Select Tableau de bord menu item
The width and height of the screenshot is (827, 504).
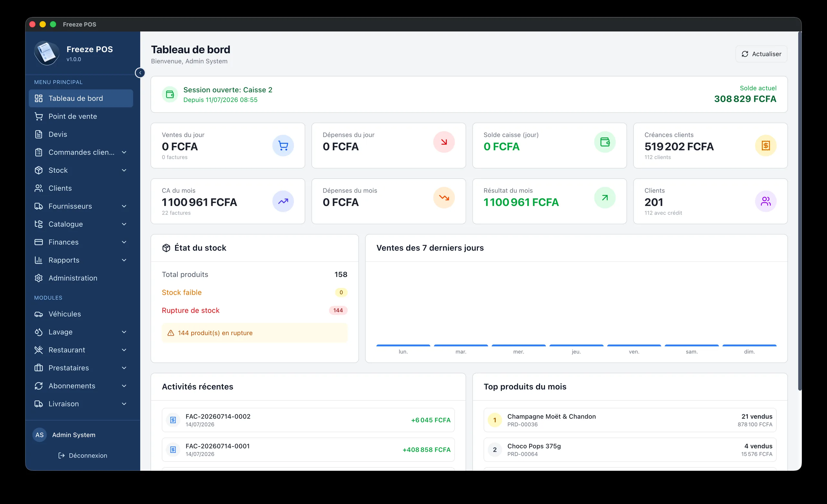[81, 98]
